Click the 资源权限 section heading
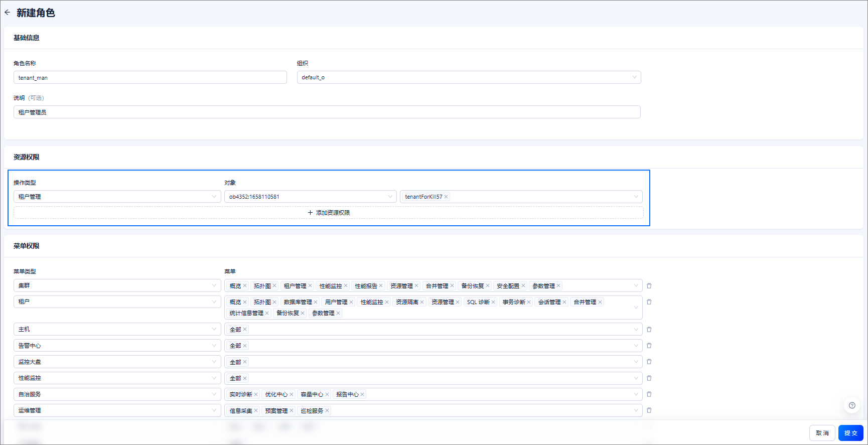The height and width of the screenshot is (445, 868). (x=26, y=157)
